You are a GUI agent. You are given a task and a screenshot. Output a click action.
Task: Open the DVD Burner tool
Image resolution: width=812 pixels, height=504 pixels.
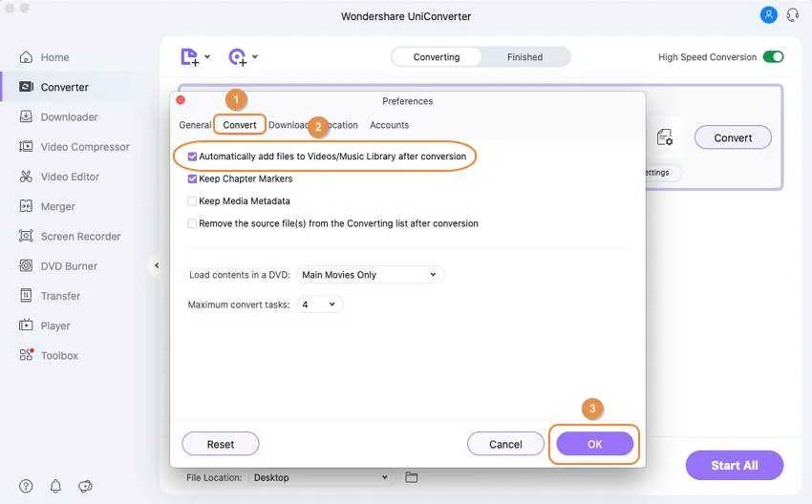[x=58, y=266]
